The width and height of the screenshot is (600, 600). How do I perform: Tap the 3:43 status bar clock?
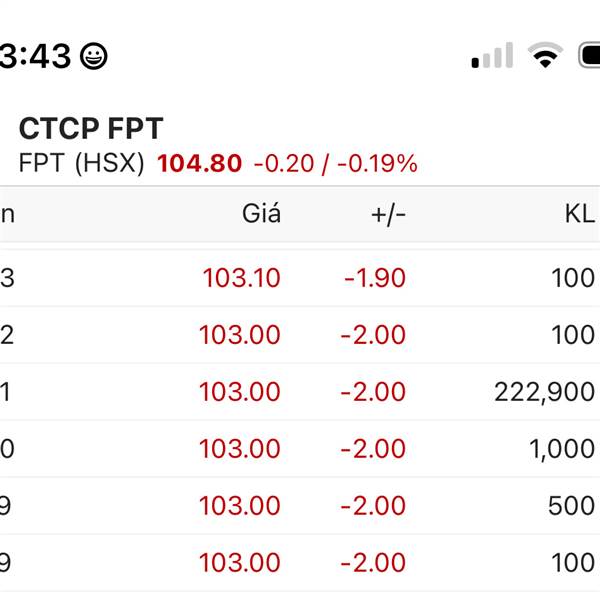35,56
